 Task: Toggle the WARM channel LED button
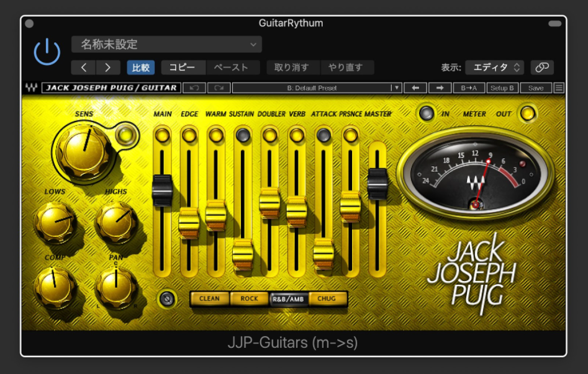click(x=216, y=135)
